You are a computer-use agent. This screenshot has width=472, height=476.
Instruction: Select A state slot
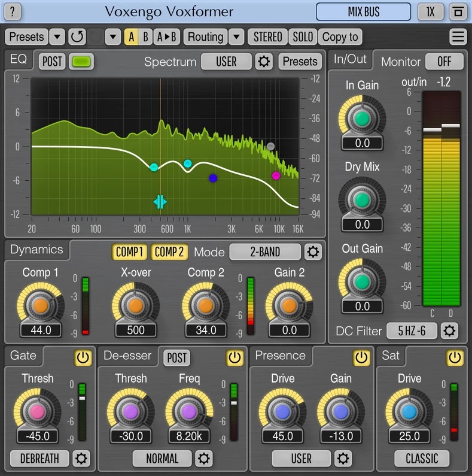[131, 37]
